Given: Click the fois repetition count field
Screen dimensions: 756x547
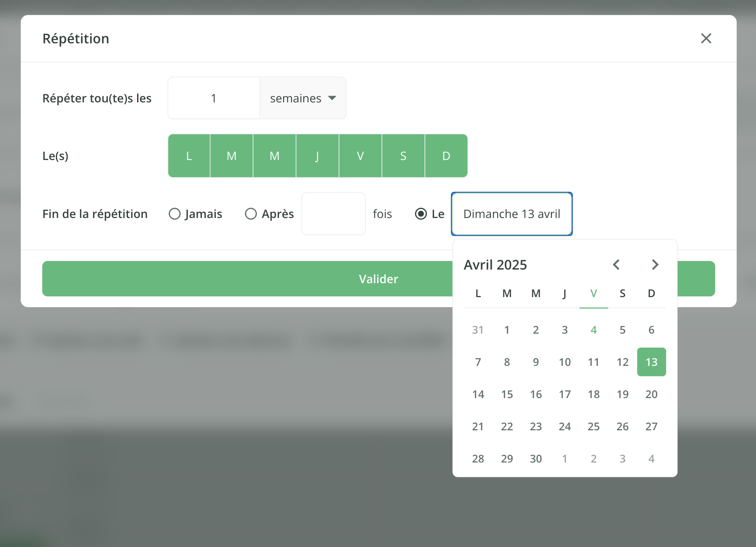Looking at the screenshot, I should (x=333, y=214).
